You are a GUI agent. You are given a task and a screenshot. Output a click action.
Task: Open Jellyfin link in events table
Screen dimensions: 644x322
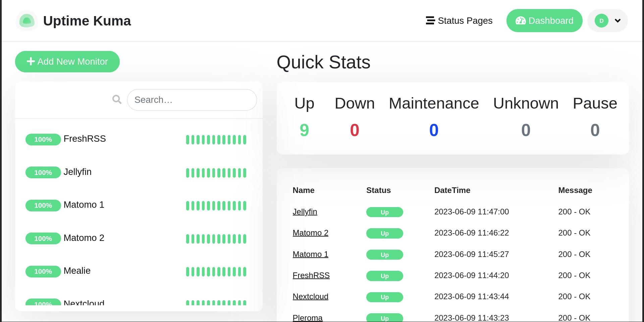pos(305,212)
